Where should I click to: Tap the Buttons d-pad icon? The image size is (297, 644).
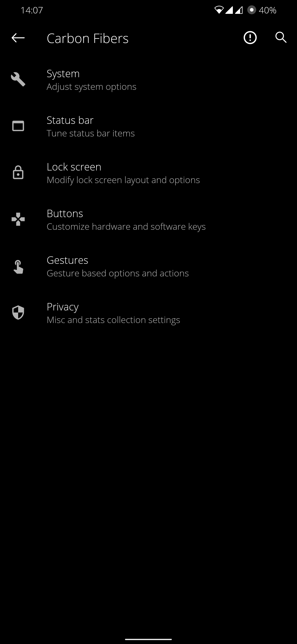coord(18,219)
